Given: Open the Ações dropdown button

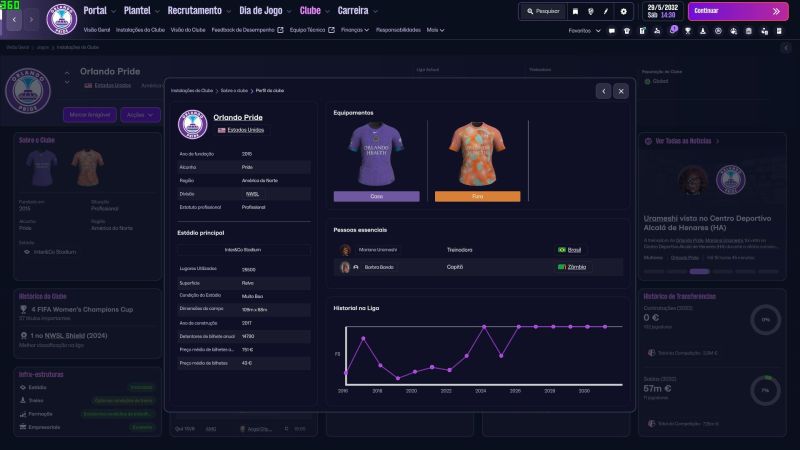Looking at the screenshot, I should pos(140,115).
